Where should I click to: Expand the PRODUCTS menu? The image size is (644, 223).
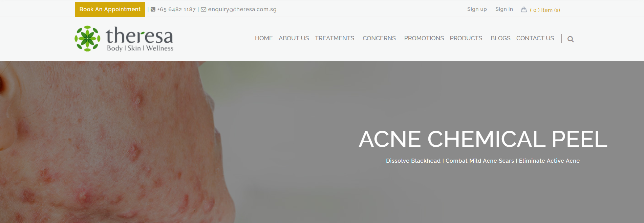pos(466,38)
